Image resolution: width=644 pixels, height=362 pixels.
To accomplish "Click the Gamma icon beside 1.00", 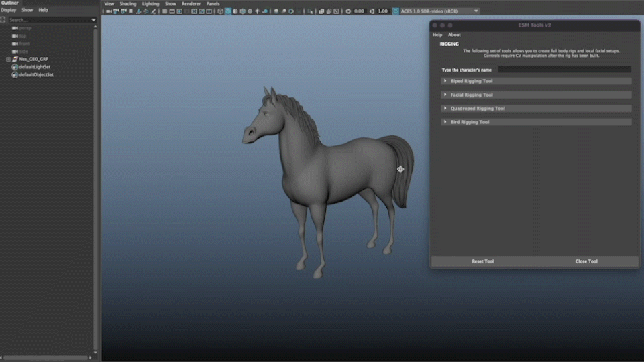I will click(372, 11).
